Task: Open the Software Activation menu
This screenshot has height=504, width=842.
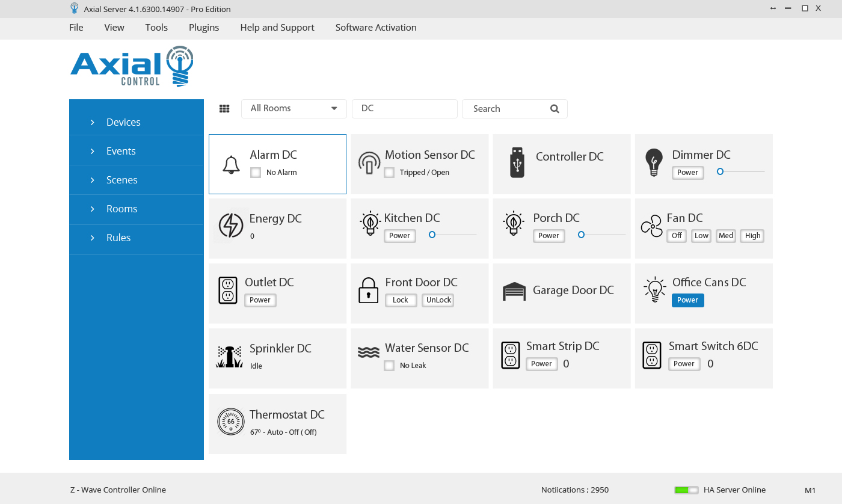Action: click(x=376, y=27)
